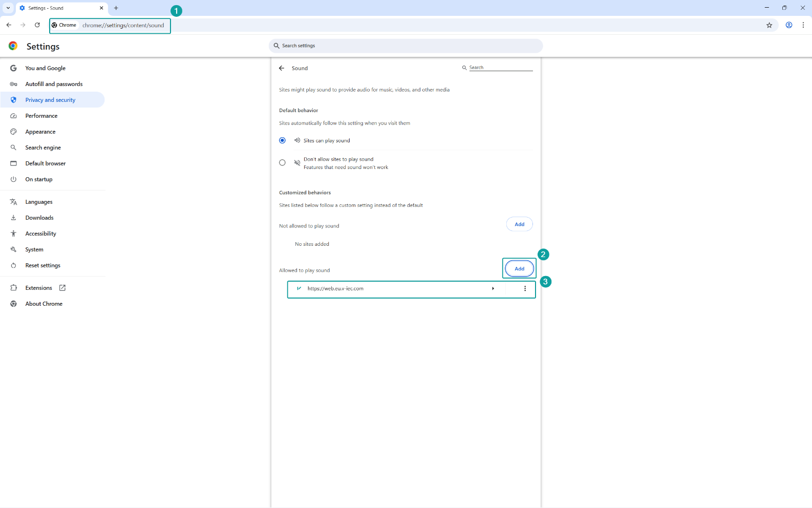The height and width of the screenshot is (508, 812).
Task: Click the address bar URL
Action: [x=123, y=25]
